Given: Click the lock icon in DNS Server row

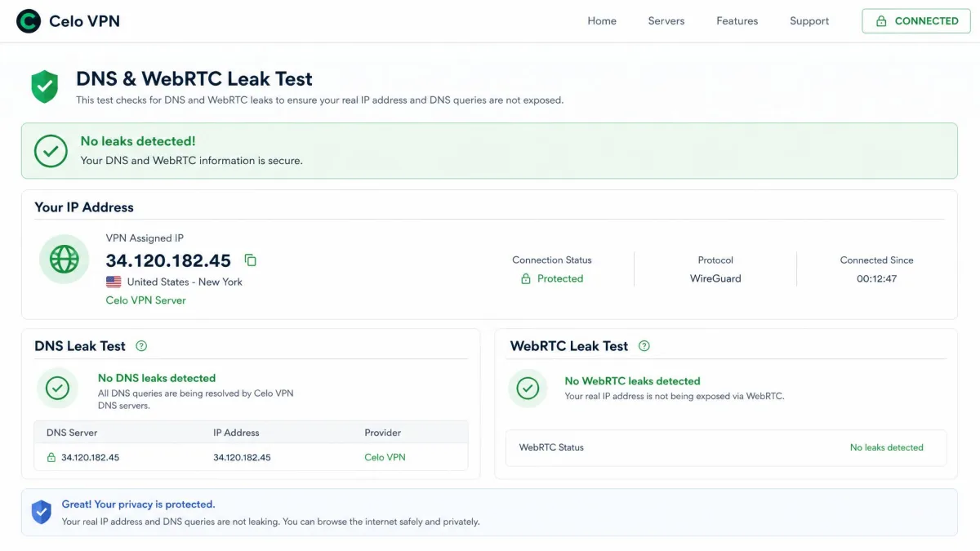Looking at the screenshot, I should click(x=51, y=457).
